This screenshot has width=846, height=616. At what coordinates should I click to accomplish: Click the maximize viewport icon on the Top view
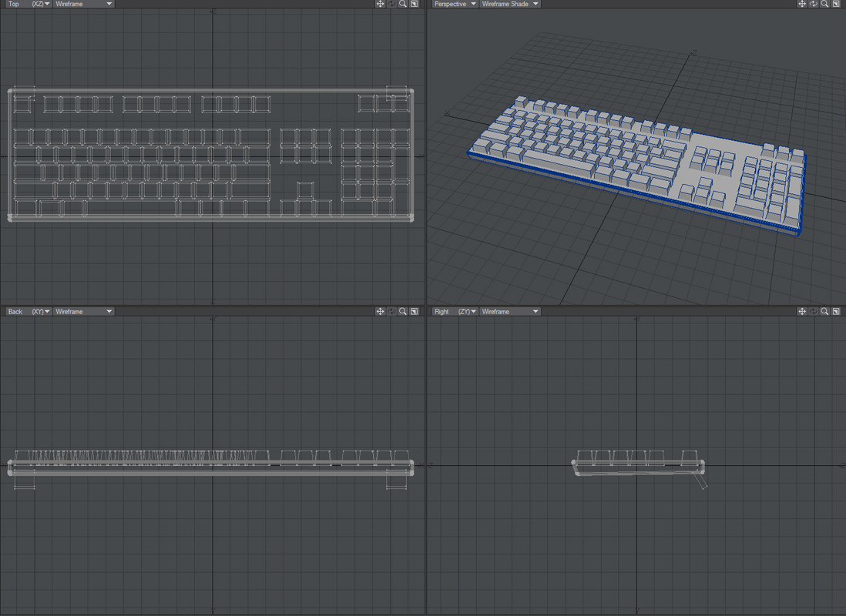tap(414, 4)
